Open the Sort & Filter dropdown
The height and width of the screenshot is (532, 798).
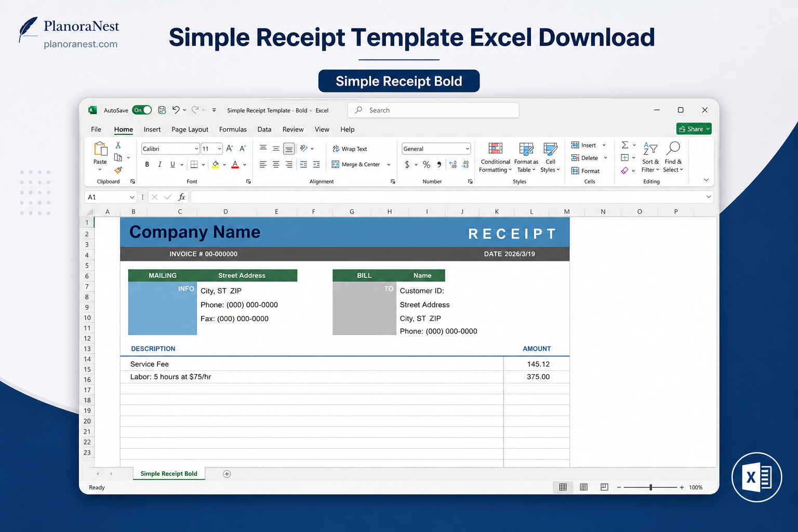click(650, 157)
